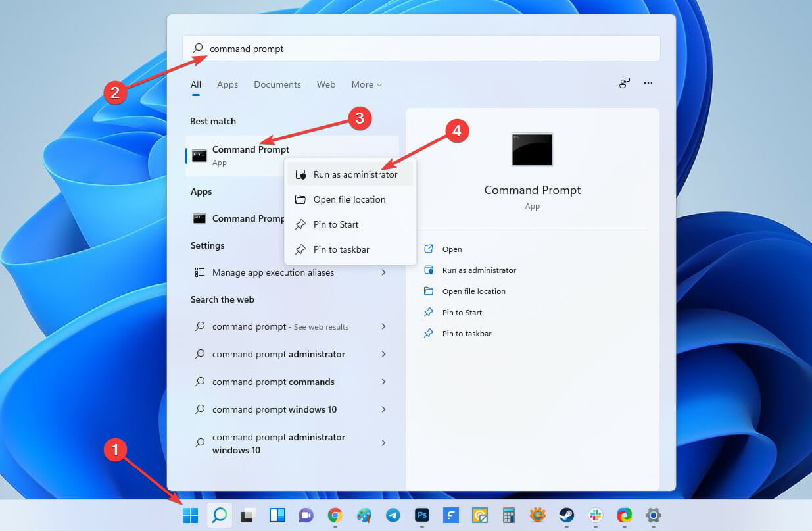Launch the purple Chat camera icon
Image resolution: width=812 pixels, height=531 pixels.
pyautogui.click(x=306, y=515)
